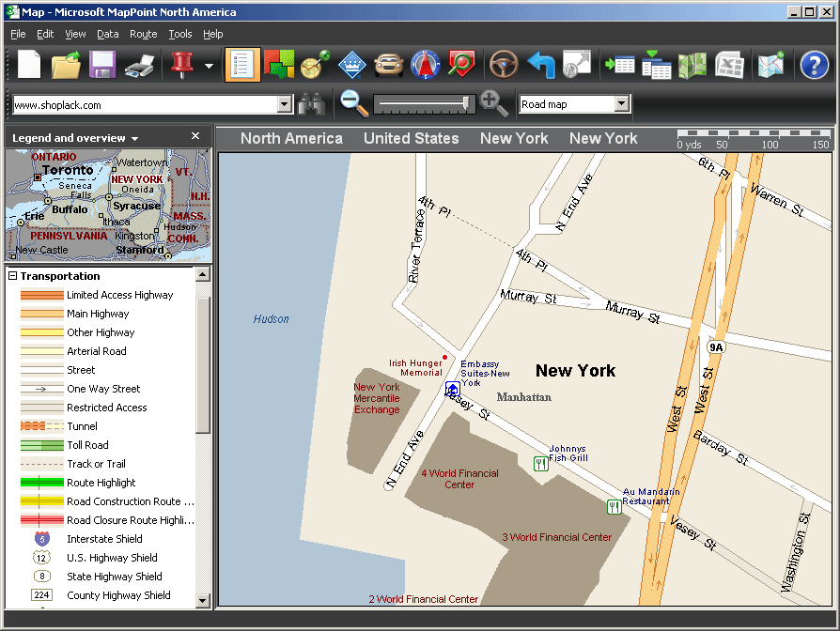Open the Route menu
840x631 pixels.
(x=144, y=34)
